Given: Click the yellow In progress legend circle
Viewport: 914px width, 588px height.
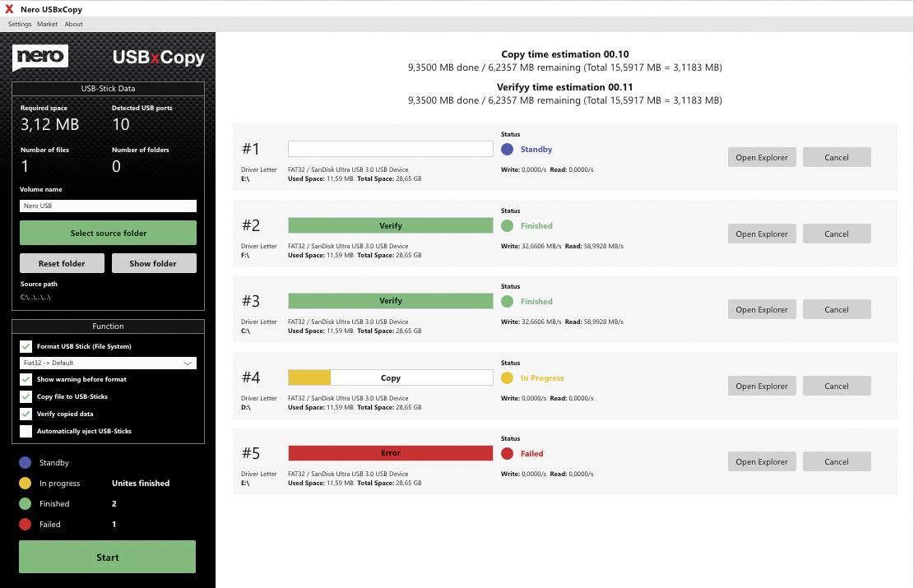Looking at the screenshot, I should pyautogui.click(x=25, y=484).
